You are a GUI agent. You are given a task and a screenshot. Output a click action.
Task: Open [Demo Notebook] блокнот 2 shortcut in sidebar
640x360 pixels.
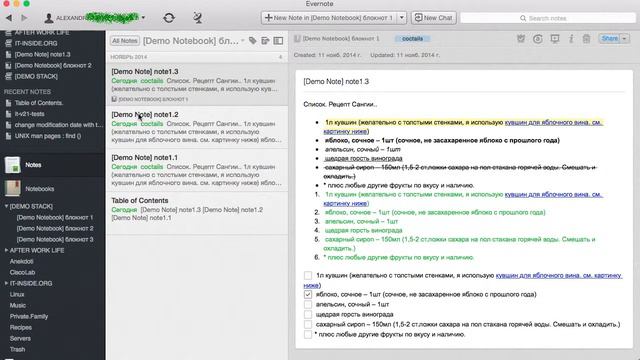tap(53, 65)
